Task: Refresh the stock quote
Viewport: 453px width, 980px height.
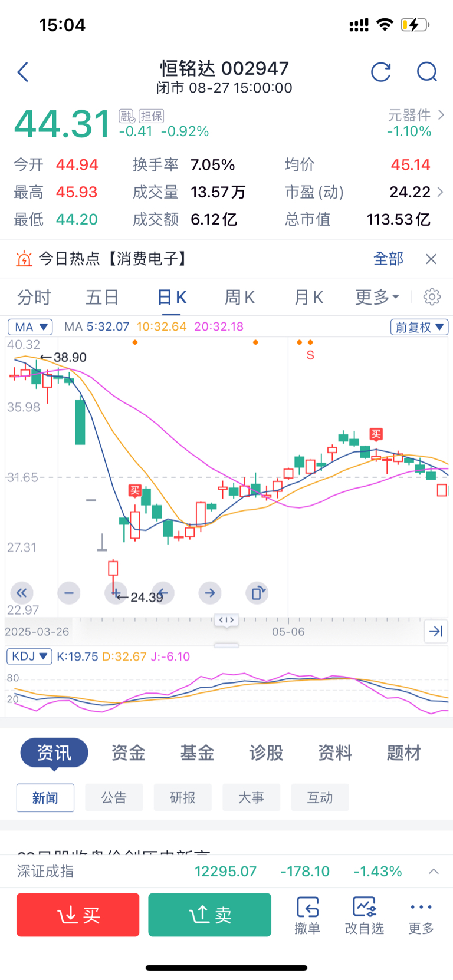Action: click(x=381, y=72)
